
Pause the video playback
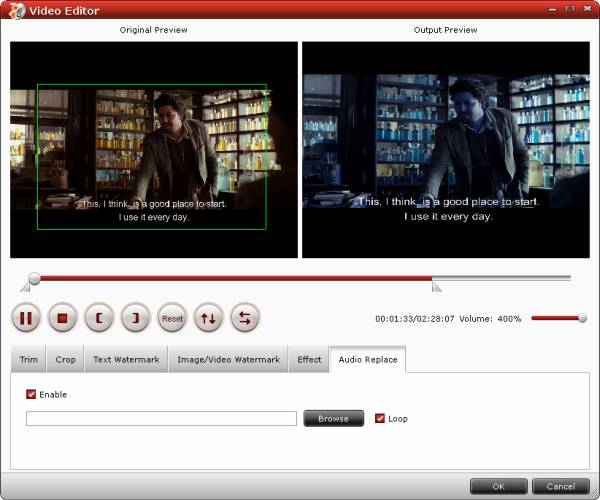tap(26, 318)
